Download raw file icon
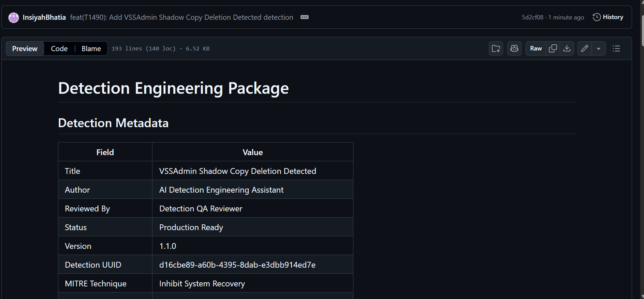 point(567,48)
